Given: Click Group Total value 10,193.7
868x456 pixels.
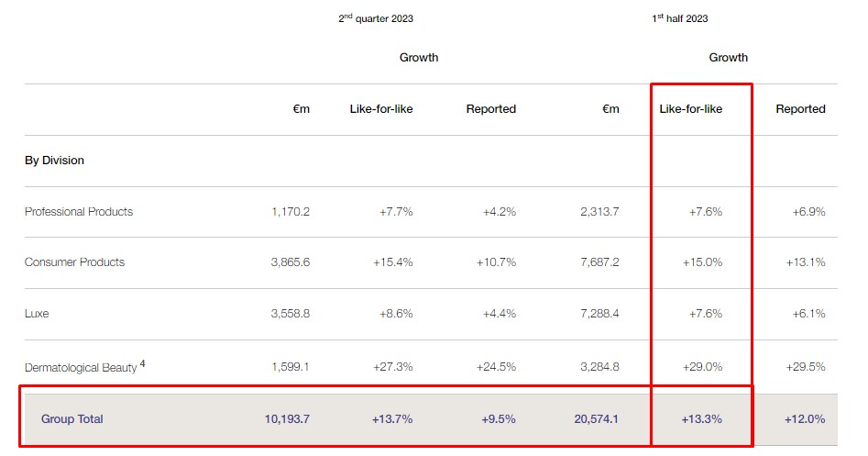Looking at the screenshot, I should 287,419.
